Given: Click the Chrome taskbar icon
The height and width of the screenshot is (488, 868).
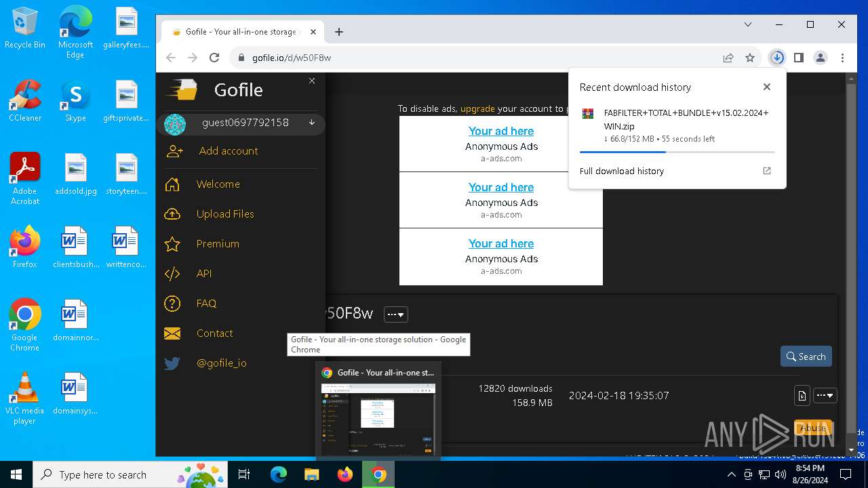Looking at the screenshot, I should coord(379,474).
